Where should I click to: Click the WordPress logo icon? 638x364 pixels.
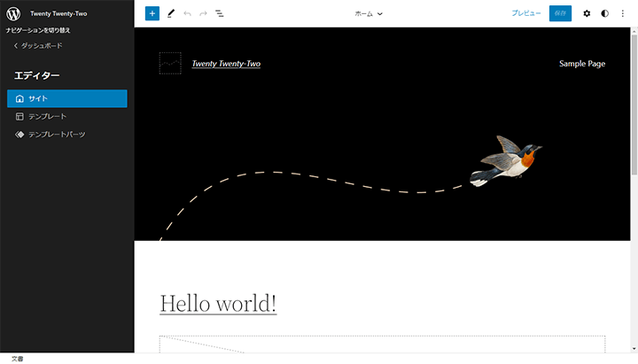(13, 13)
